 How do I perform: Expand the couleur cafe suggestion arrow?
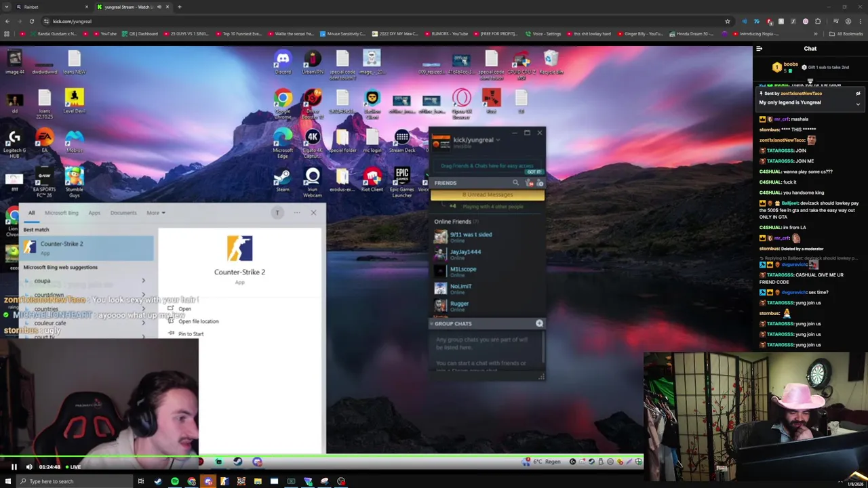click(x=143, y=323)
